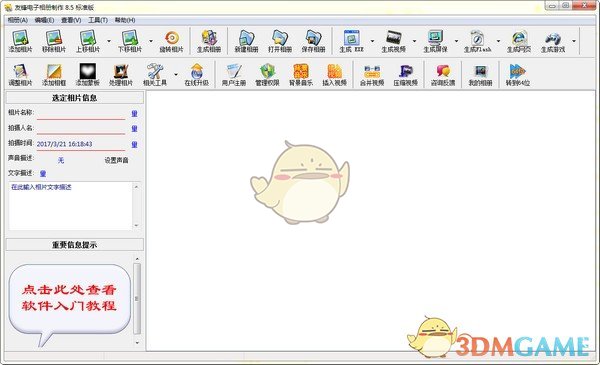Click the 管理权限 (Manage Permissions) shield icon
This screenshot has width=600, height=365.
[267, 75]
